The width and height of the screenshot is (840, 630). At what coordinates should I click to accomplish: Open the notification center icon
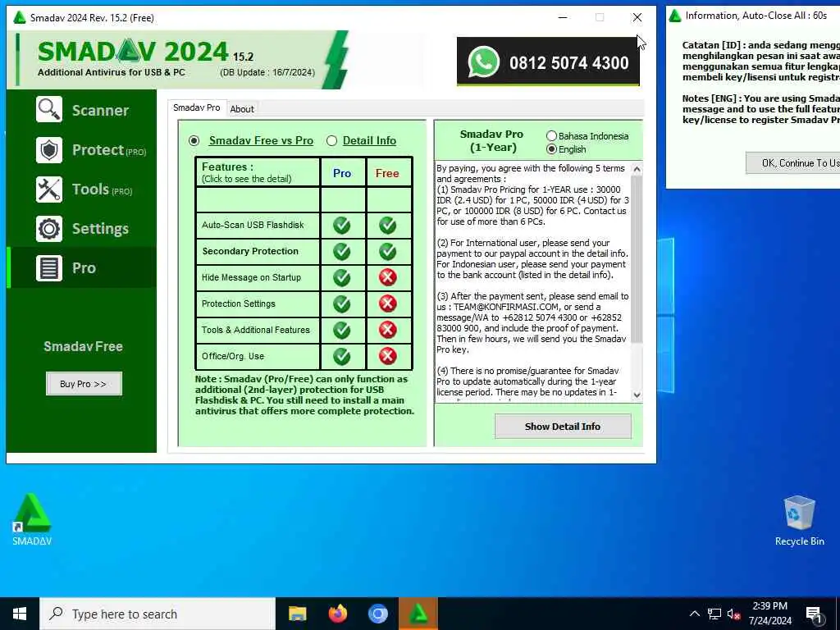coord(814,614)
